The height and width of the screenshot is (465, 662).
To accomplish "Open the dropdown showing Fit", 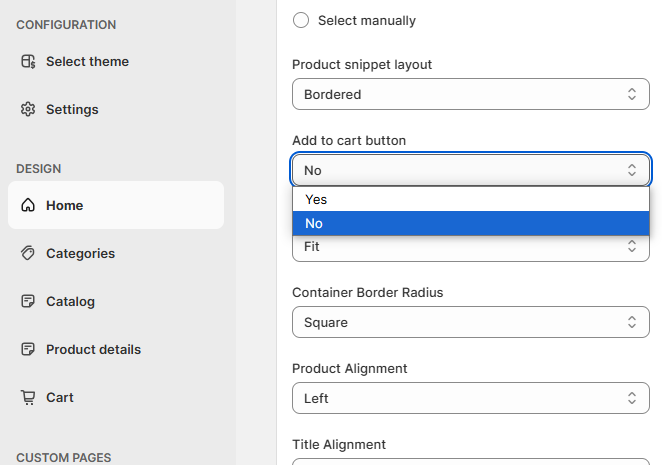I will click(x=471, y=248).
